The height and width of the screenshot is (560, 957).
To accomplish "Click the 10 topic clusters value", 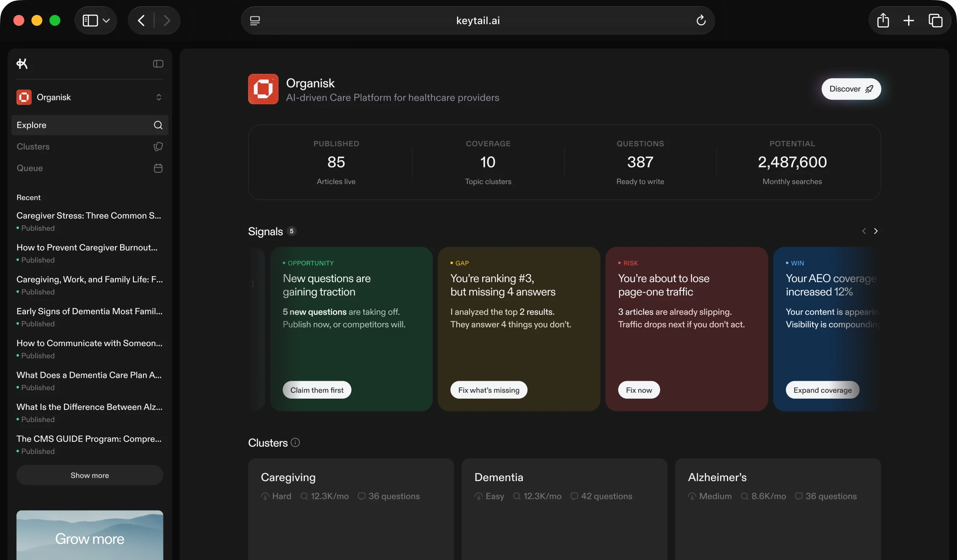I will pyautogui.click(x=488, y=162).
